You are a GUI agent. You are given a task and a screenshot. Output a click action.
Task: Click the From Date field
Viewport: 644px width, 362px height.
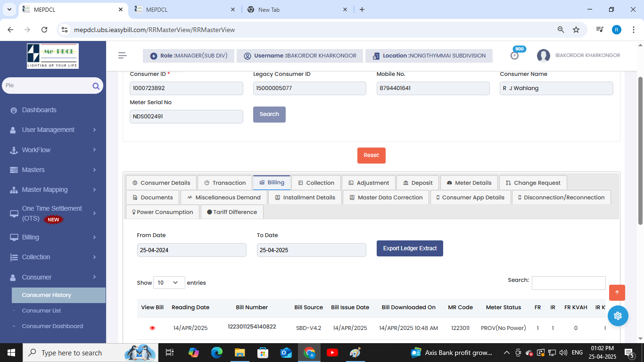[191, 250]
